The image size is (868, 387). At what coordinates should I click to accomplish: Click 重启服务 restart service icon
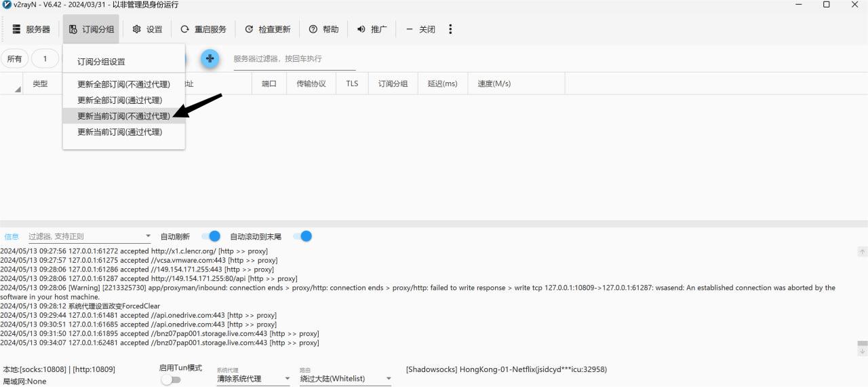(185, 29)
